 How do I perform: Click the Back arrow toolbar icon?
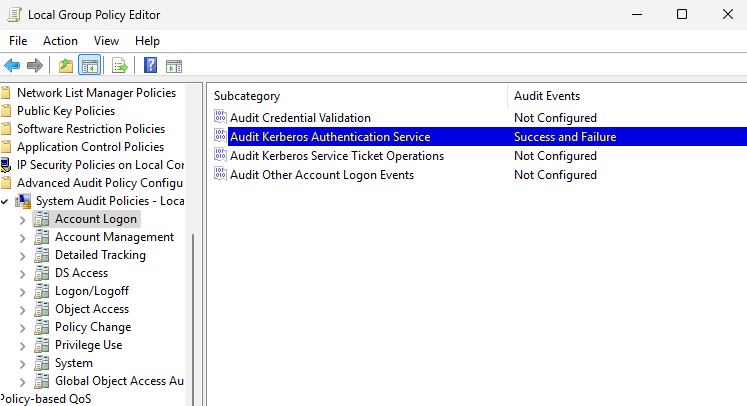pos(12,66)
